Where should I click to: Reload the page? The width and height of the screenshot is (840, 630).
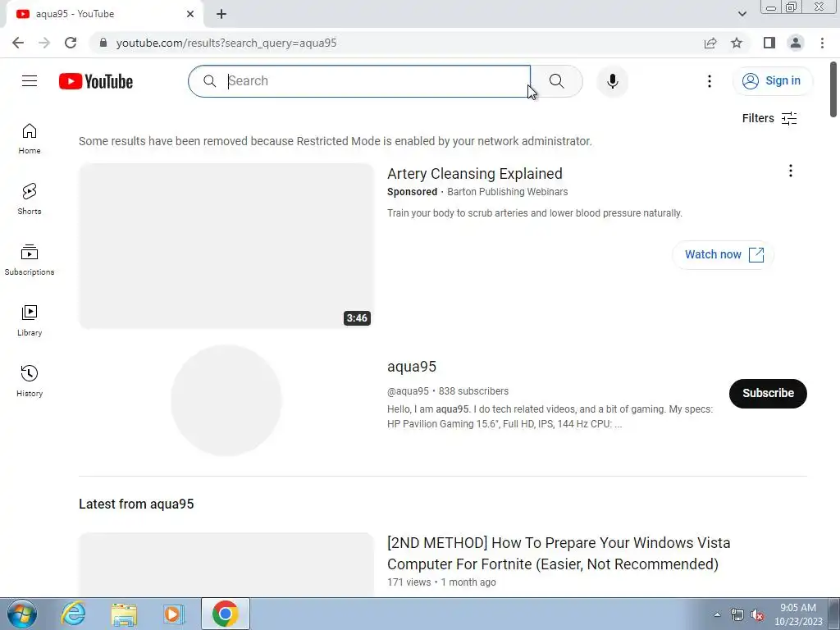coord(71,43)
